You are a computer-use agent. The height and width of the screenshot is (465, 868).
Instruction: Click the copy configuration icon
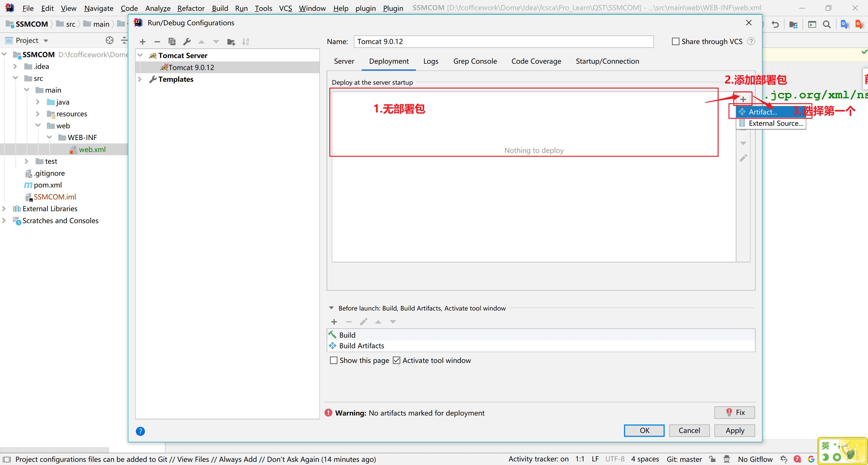tap(172, 42)
